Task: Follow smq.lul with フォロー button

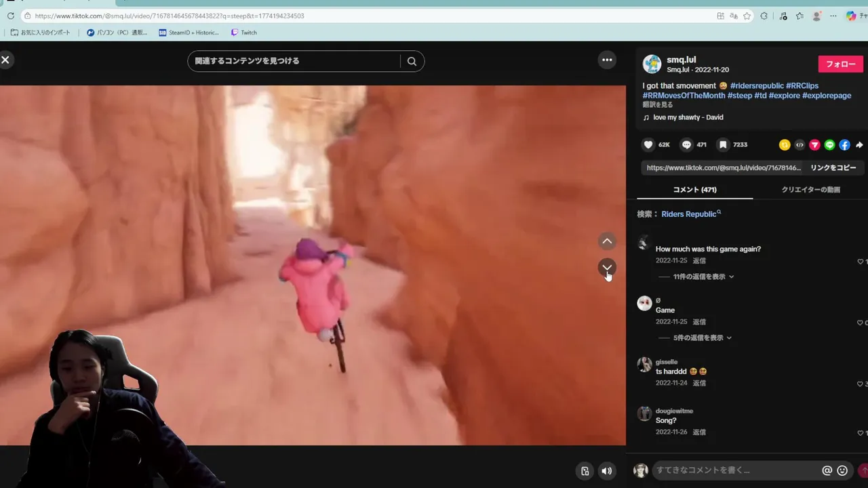Action: (x=840, y=64)
